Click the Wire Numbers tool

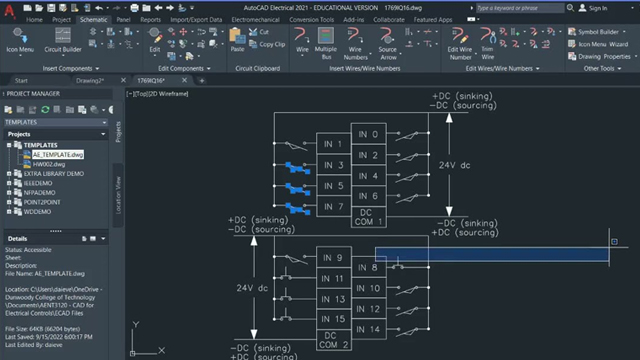355,44
